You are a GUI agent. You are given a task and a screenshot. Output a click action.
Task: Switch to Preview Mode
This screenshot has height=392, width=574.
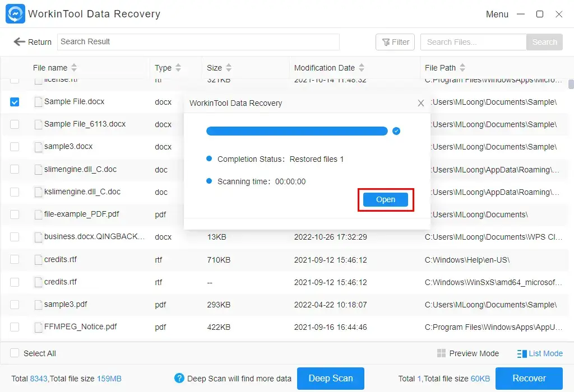pos(468,353)
